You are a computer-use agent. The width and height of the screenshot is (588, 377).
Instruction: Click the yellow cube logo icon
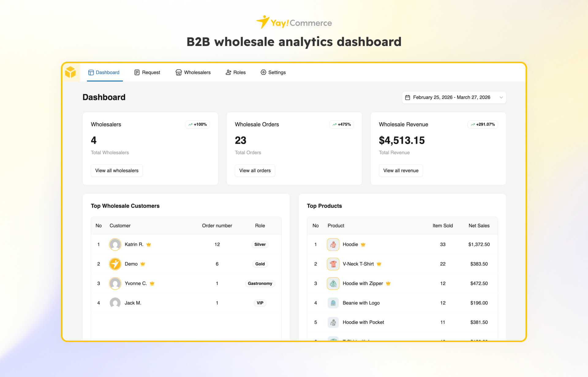[70, 72]
